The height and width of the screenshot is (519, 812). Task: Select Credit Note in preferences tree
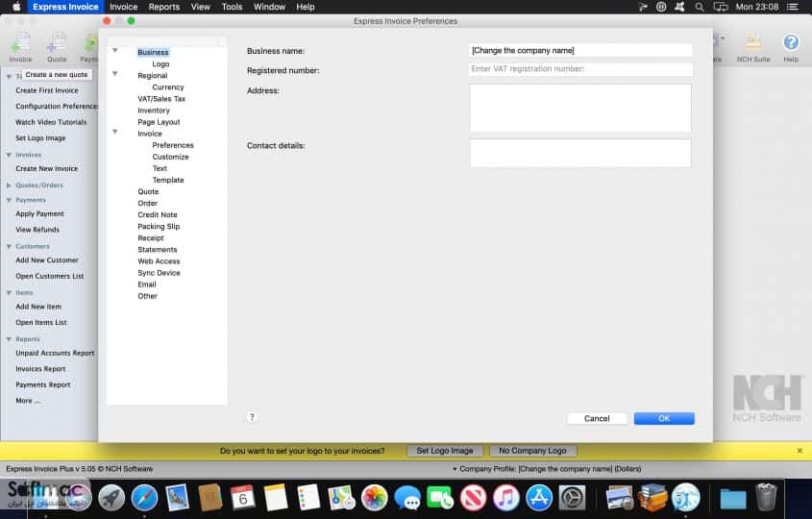(x=158, y=214)
